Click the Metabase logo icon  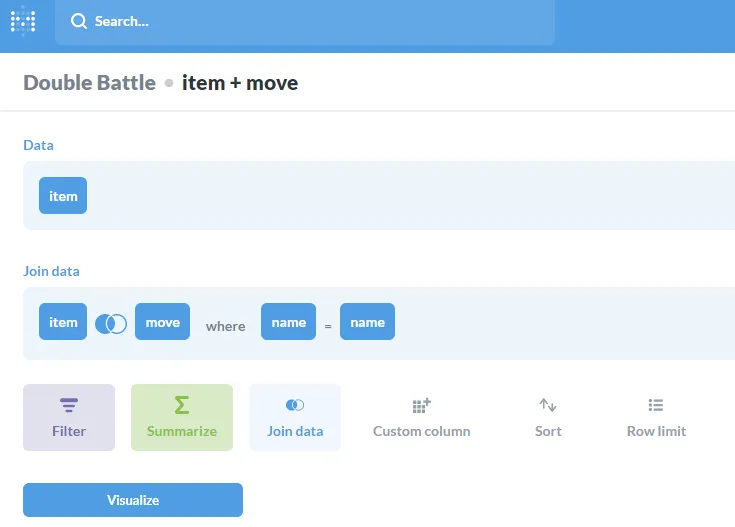[x=23, y=21]
